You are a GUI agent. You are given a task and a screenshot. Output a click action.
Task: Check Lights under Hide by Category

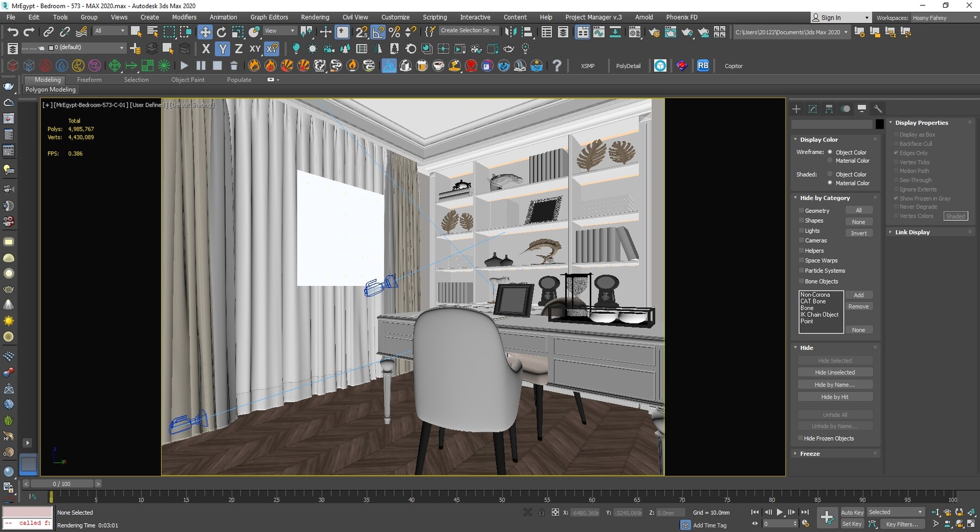click(801, 230)
